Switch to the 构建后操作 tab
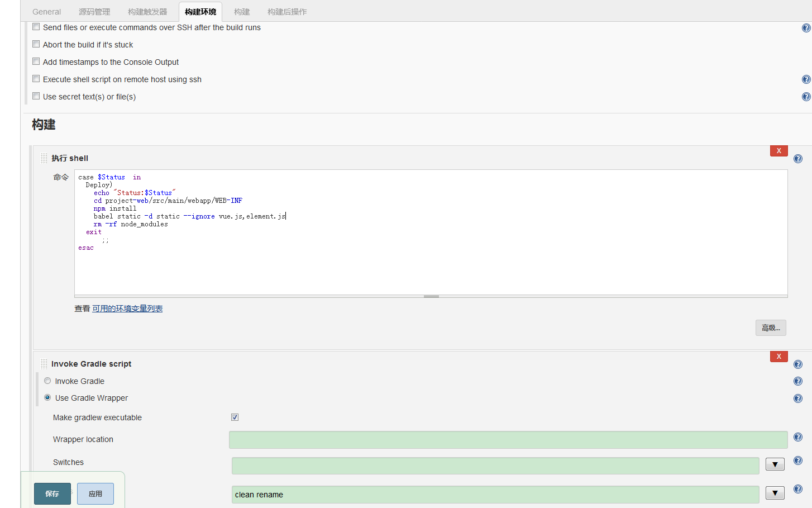The height and width of the screenshot is (508, 812). point(286,11)
